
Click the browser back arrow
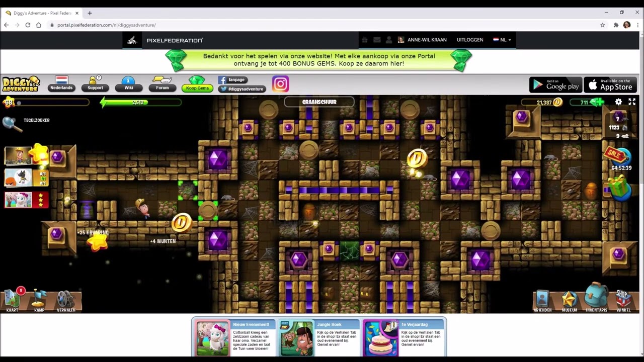coord(7,25)
